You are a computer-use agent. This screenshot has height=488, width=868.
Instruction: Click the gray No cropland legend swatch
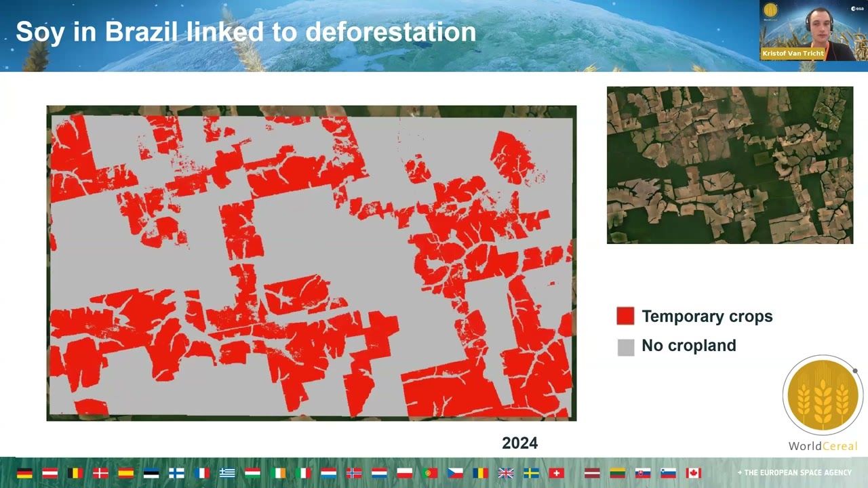(625, 346)
